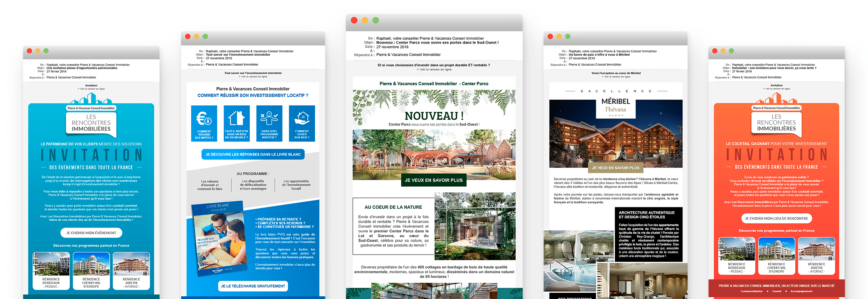Click green 'JE VEUX EN SAVOIR PLUS' in the Center Parcs email
This screenshot has width=868, height=299.
[x=434, y=180]
